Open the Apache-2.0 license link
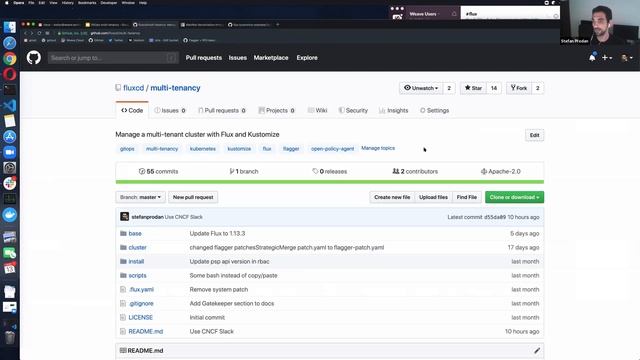Screen dimensions: 640x360 coord(500,171)
